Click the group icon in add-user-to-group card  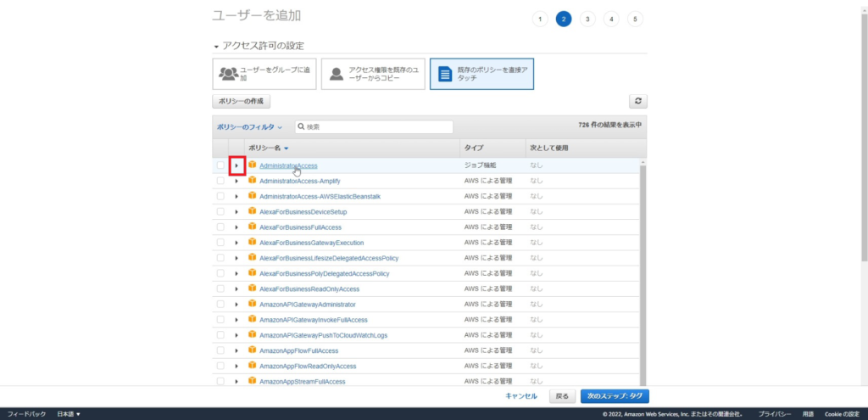[x=228, y=74]
